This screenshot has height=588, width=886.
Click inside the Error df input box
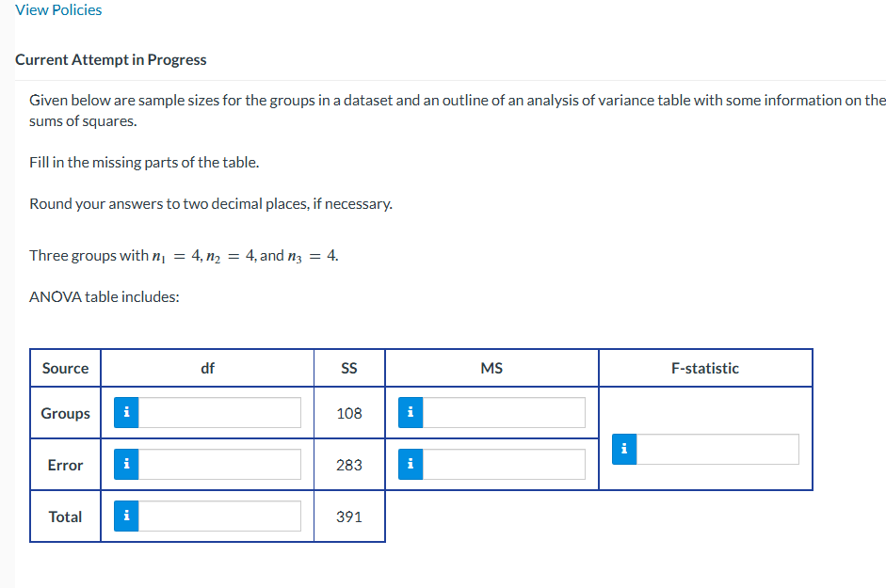point(221,464)
